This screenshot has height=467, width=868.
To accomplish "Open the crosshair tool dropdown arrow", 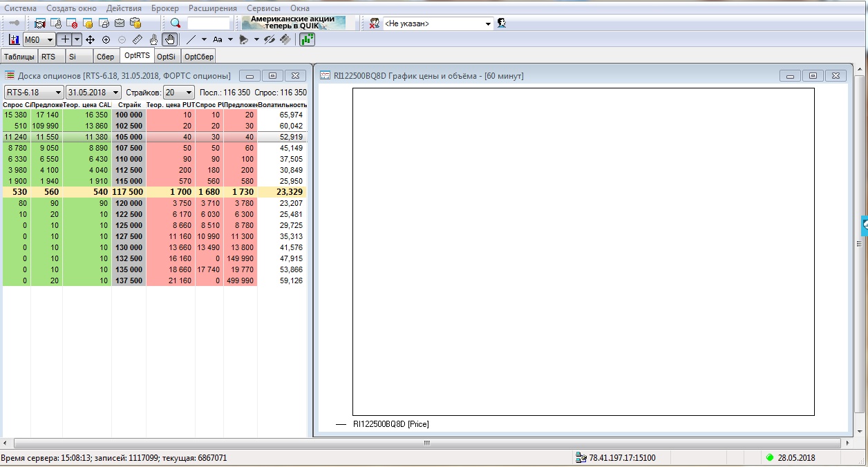I will click(x=77, y=40).
